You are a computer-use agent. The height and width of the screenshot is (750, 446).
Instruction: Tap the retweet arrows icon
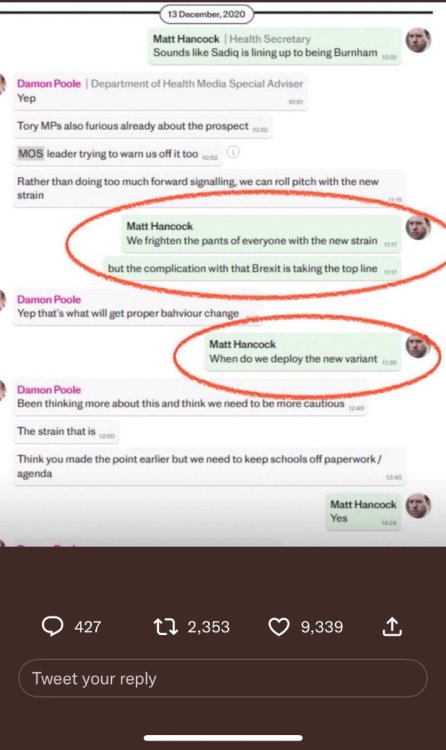point(166,627)
